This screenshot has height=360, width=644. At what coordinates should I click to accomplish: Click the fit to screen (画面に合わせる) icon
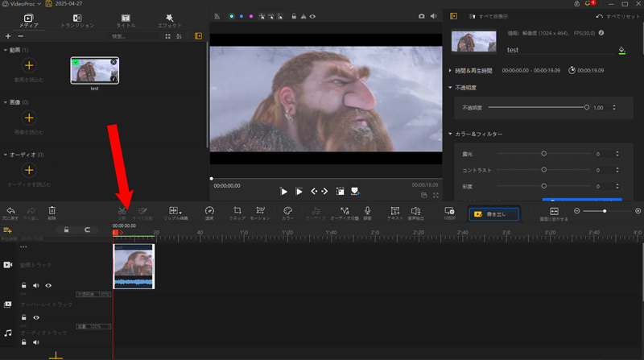point(554,211)
